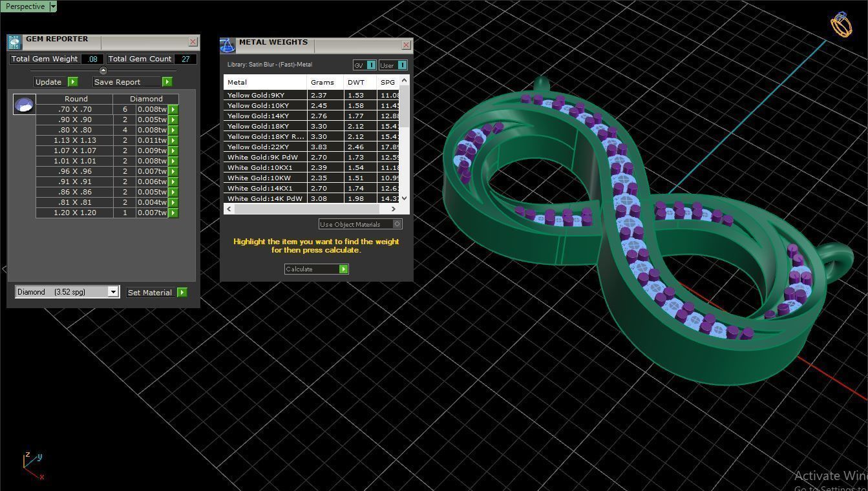Select the Yellow Gold:10KY row
The image size is (868, 491).
pos(312,105)
